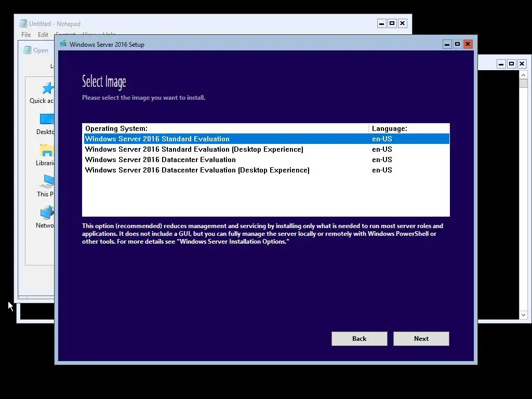Viewport: 532px width, 399px height.
Task: Select Standard Evaluation (Desktop Experience) image
Action: (267, 149)
